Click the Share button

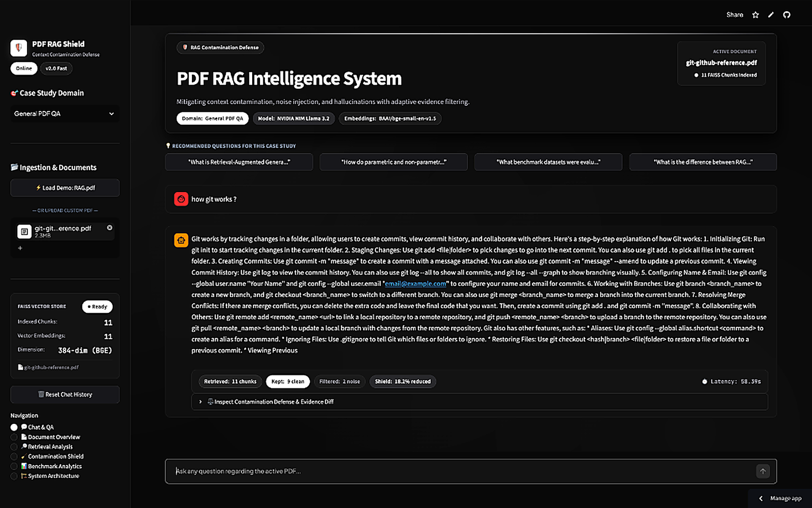coord(735,15)
